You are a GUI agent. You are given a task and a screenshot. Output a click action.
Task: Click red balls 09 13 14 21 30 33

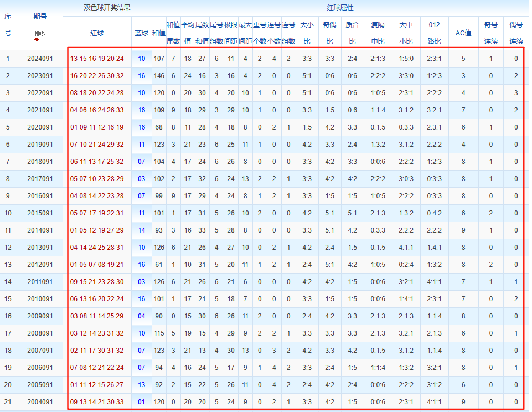pos(97,402)
